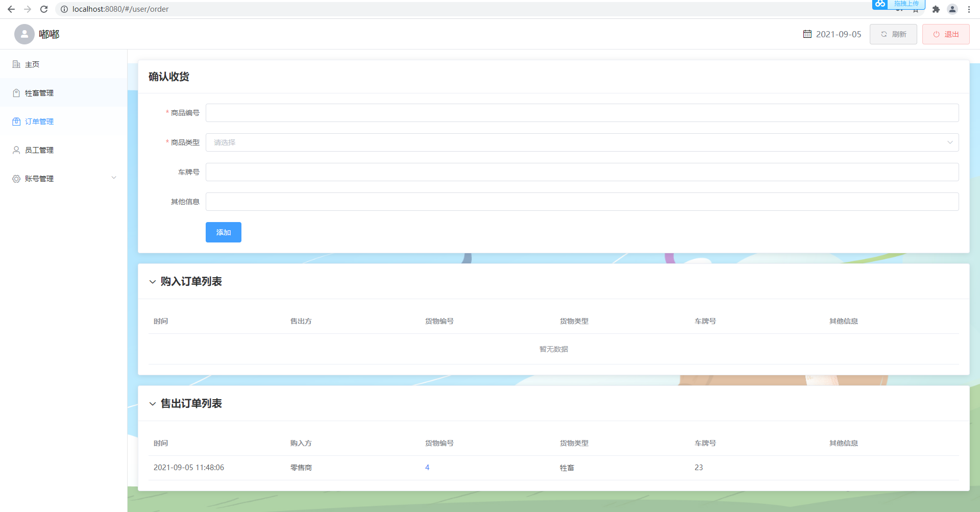Screen dimensions: 980x512
Task: Click the date 2021-09-05 in the header
Action: [x=839, y=34]
